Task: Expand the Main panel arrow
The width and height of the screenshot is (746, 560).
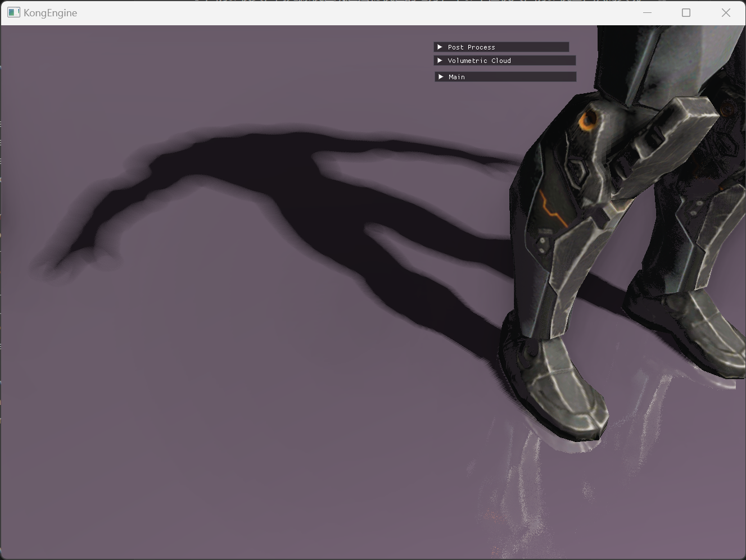Action: pyautogui.click(x=441, y=76)
